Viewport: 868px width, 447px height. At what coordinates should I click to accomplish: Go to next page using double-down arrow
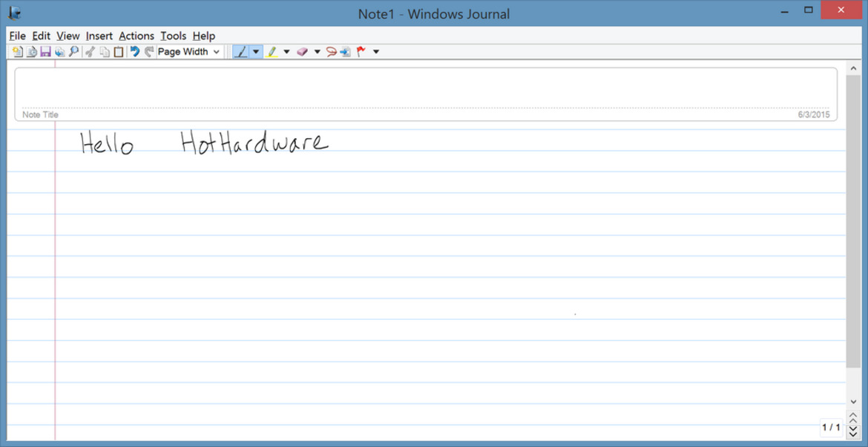pos(853,433)
